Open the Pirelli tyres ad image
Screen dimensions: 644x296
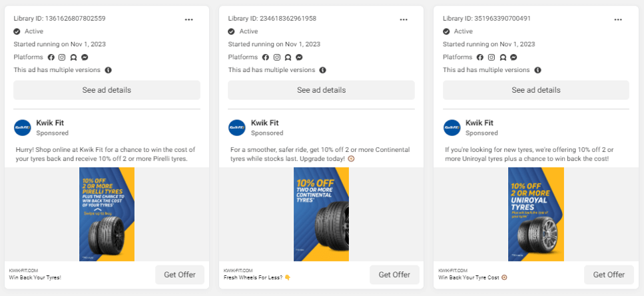(107, 214)
